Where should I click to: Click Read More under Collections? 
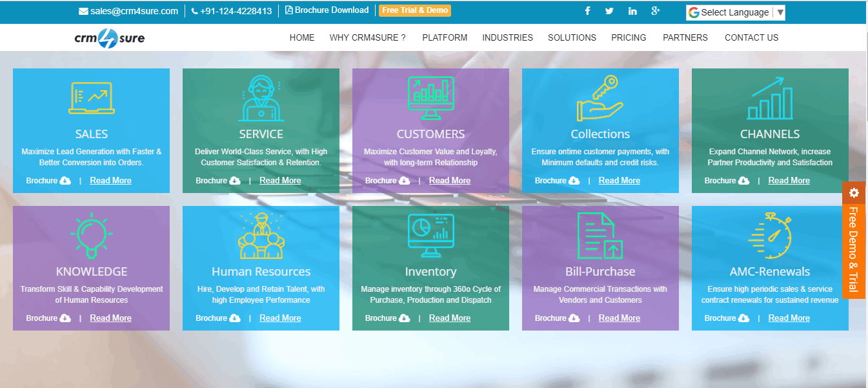click(620, 181)
